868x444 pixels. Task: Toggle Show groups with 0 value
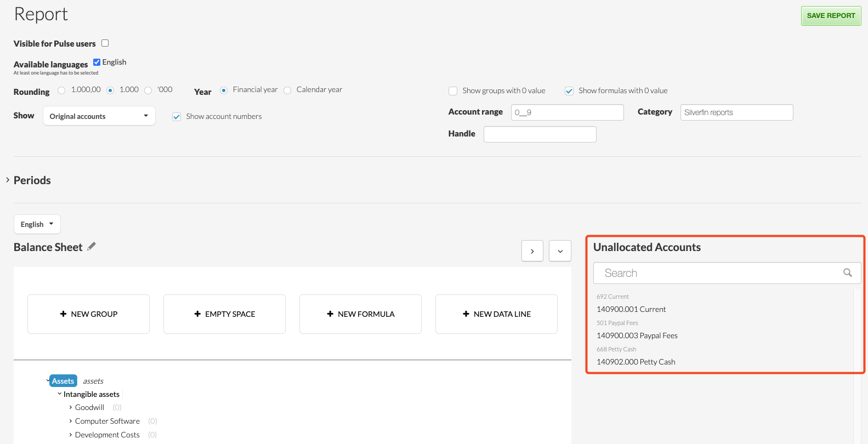pyautogui.click(x=453, y=91)
